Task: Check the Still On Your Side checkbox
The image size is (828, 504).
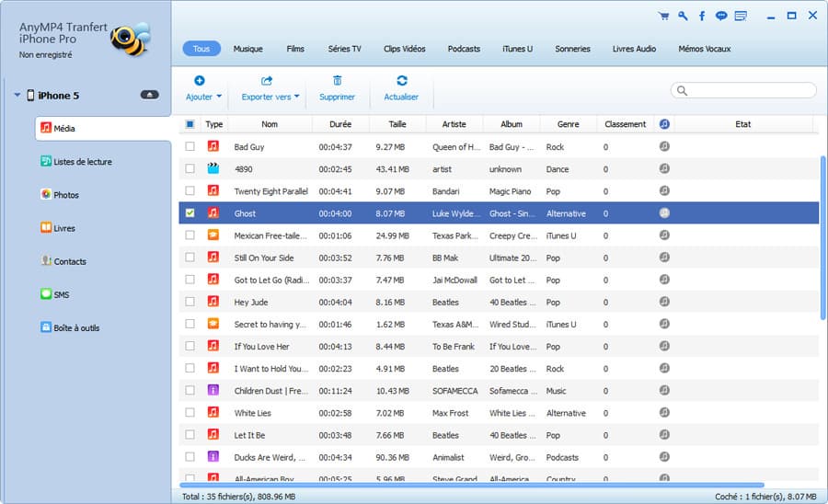Action: 190,257
